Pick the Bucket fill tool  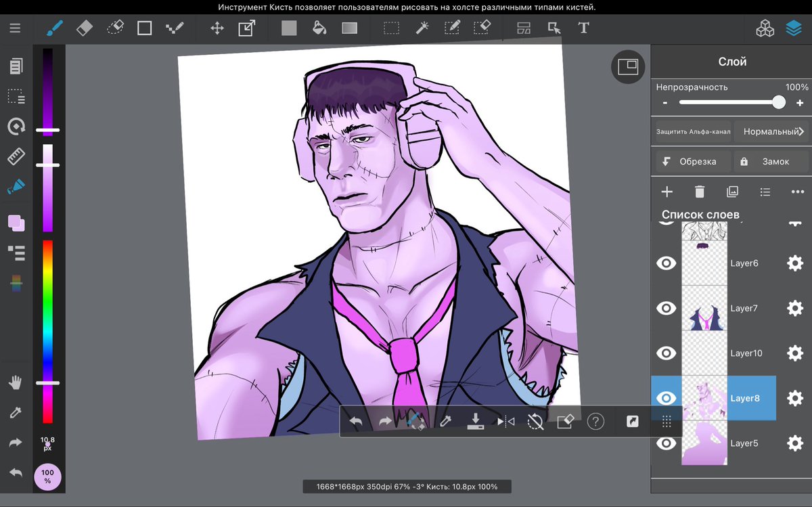pyautogui.click(x=319, y=28)
